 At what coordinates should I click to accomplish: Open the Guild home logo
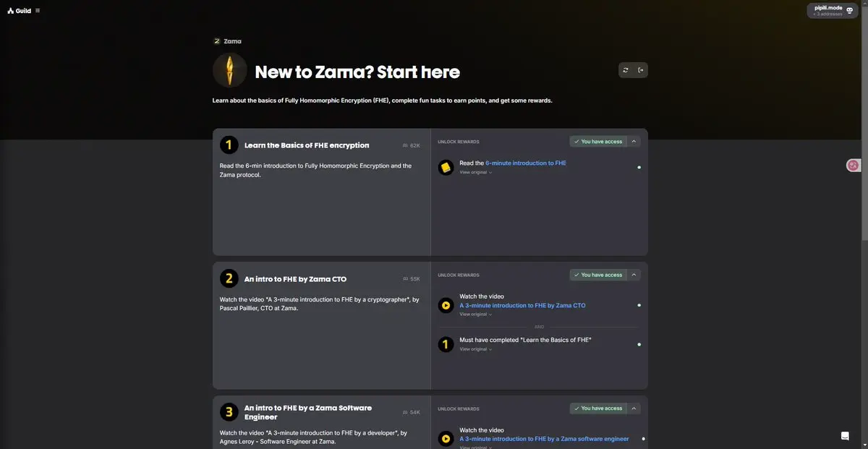click(19, 11)
